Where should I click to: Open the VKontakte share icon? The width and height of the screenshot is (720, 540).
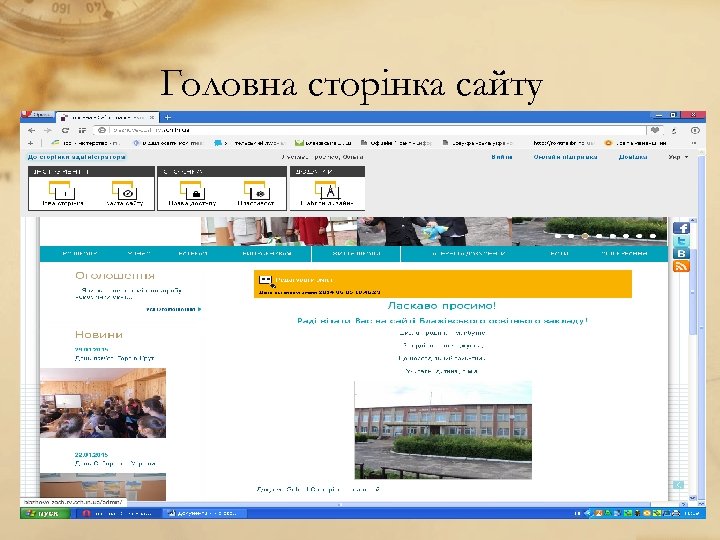click(681, 253)
